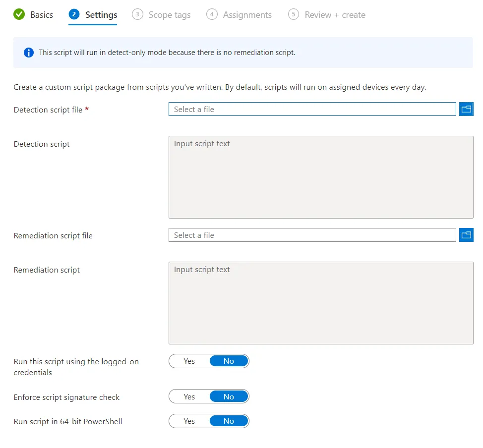The width and height of the screenshot is (483, 448).
Task: Set logged-on credentials option to Yes
Action: [189, 361]
